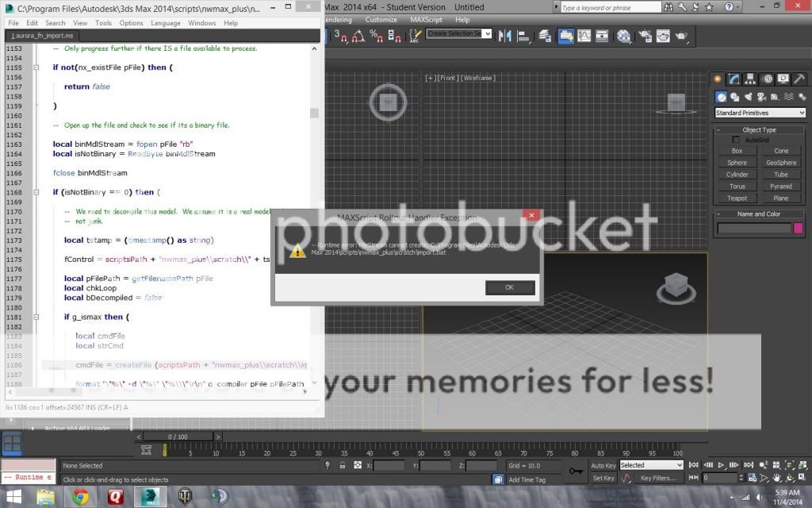Open the Curve Editor toolbar icon

point(584,36)
